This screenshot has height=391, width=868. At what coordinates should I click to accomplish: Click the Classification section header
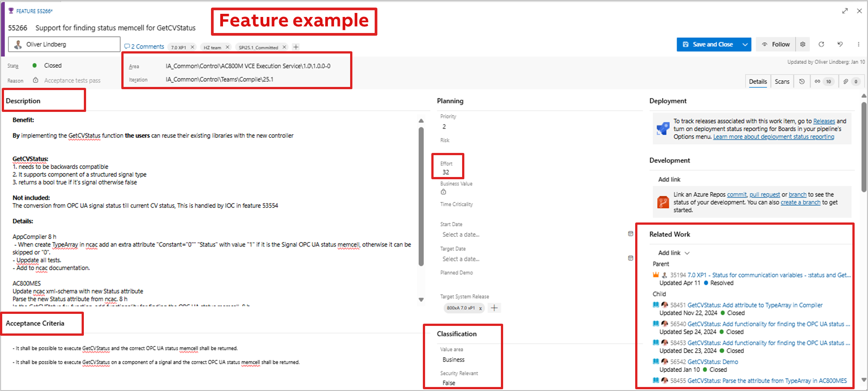click(x=457, y=334)
